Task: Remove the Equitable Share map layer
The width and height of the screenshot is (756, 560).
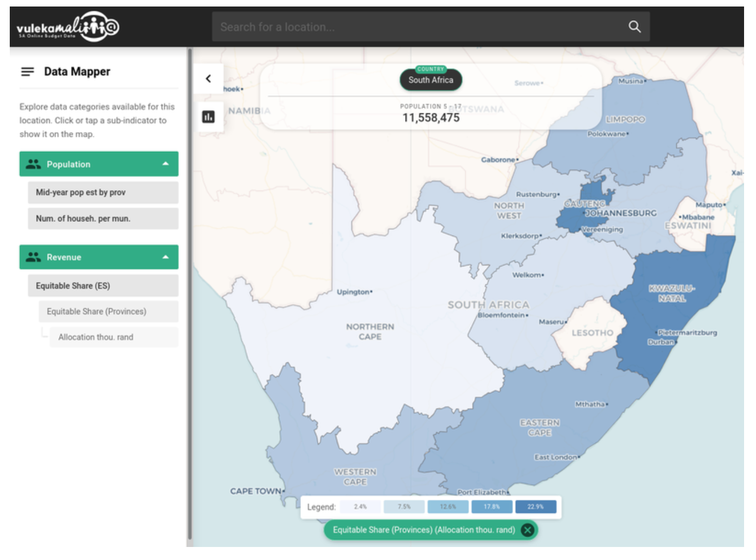Action: pyautogui.click(x=527, y=530)
